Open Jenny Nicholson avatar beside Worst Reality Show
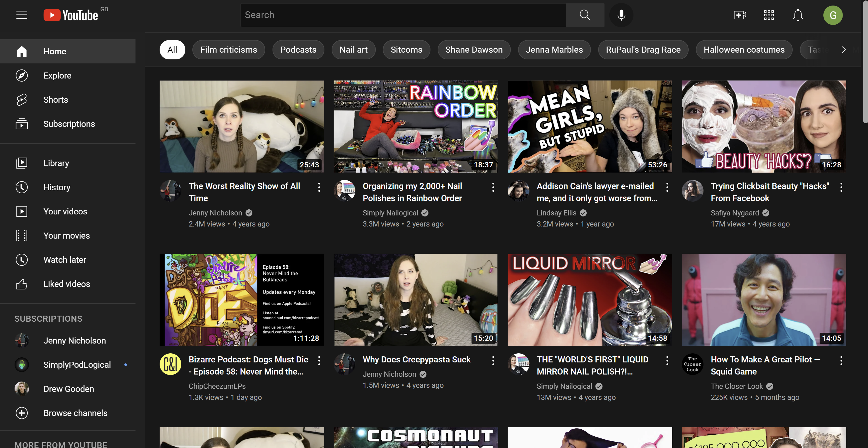The height and width of the screenshot is (448, 868). pos(170,191)
